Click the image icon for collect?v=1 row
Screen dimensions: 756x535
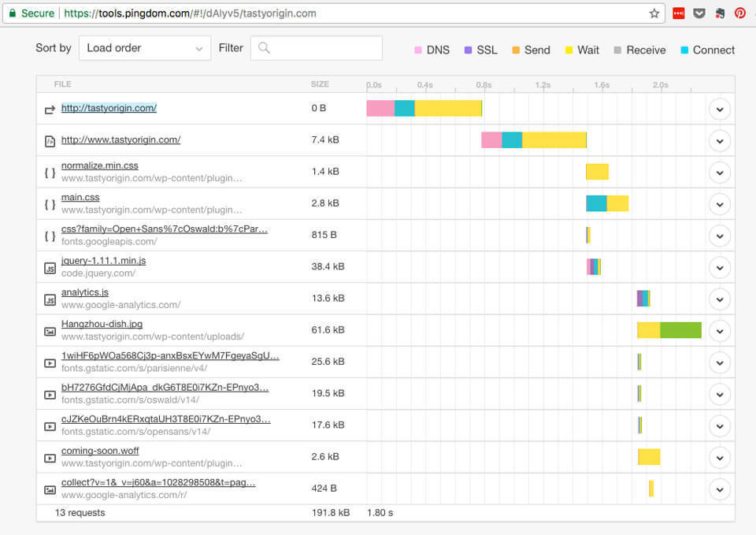[50, 490]
